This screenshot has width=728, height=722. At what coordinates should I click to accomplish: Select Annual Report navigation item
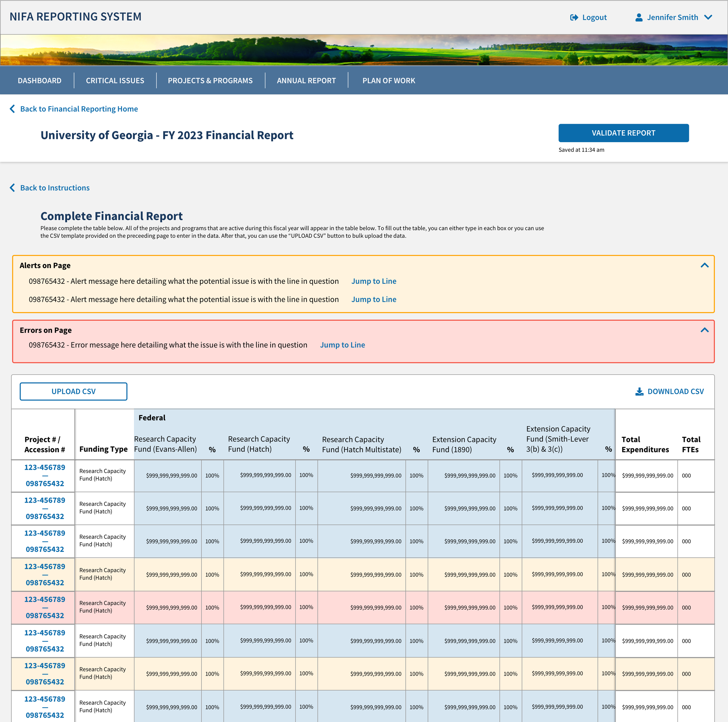point(306,81)
